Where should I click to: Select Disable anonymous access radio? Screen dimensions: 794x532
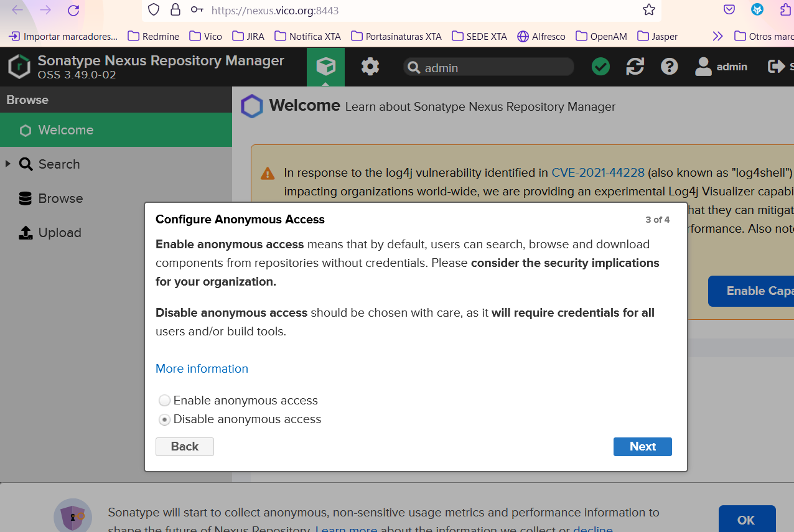click(164, 419)
